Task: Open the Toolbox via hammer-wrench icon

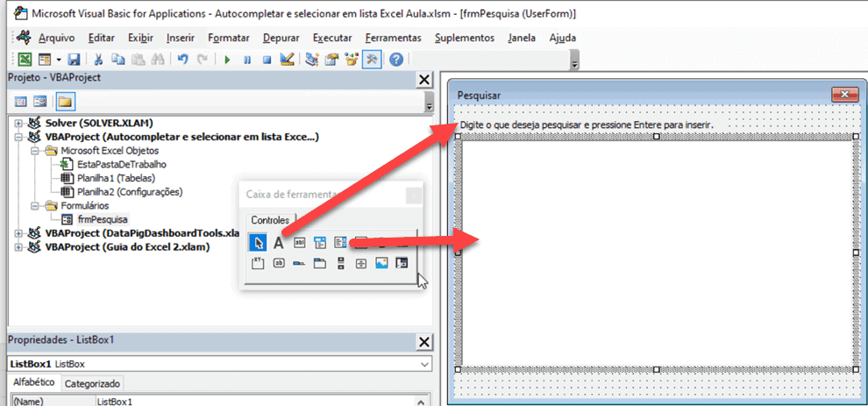Action: point(372,60)
